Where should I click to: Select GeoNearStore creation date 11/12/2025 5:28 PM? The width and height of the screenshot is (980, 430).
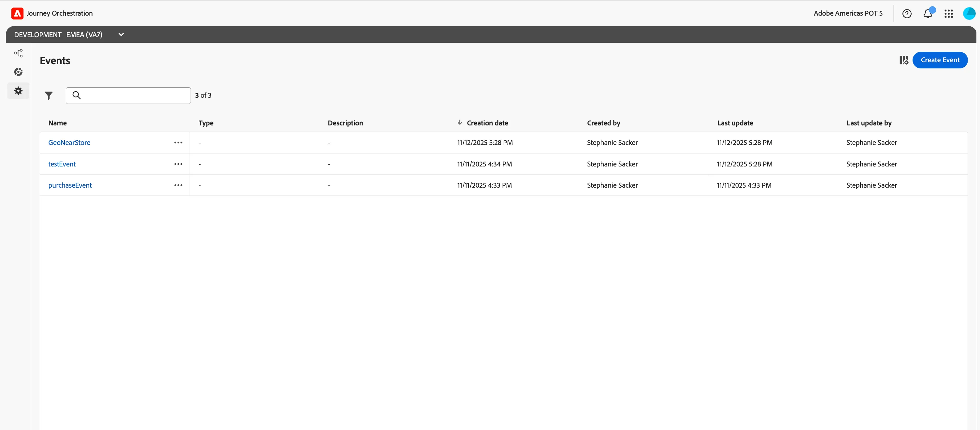[x=485, y=143]
